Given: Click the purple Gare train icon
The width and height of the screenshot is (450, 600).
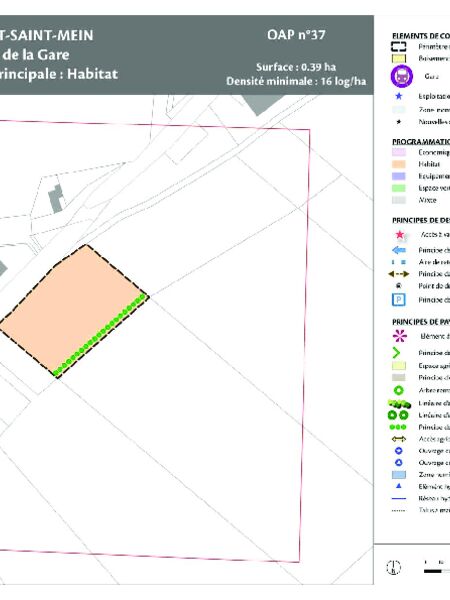Looking at the screenshot, I should click(x=401, y=76).
